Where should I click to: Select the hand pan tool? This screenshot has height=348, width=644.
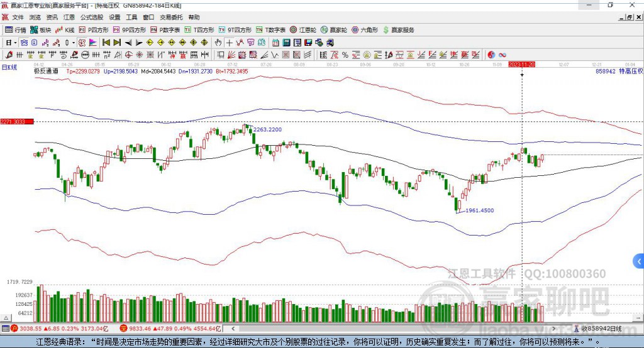coord(218,43)
